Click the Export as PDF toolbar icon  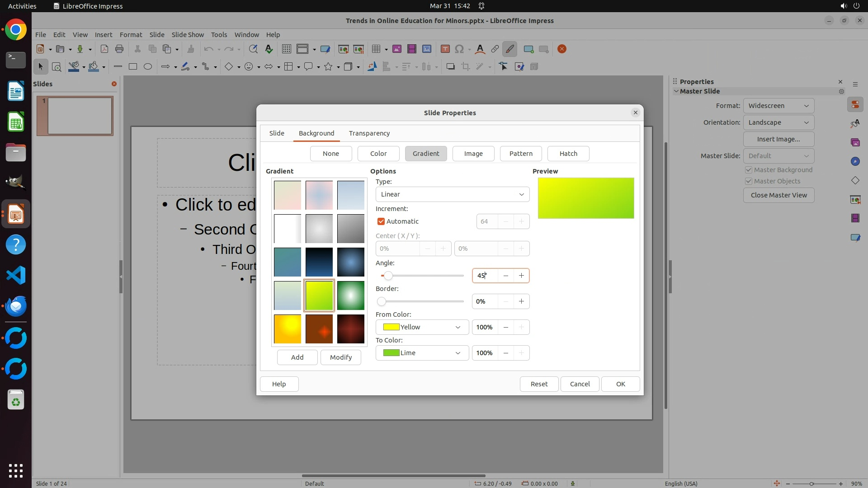(x=104, y=49)
